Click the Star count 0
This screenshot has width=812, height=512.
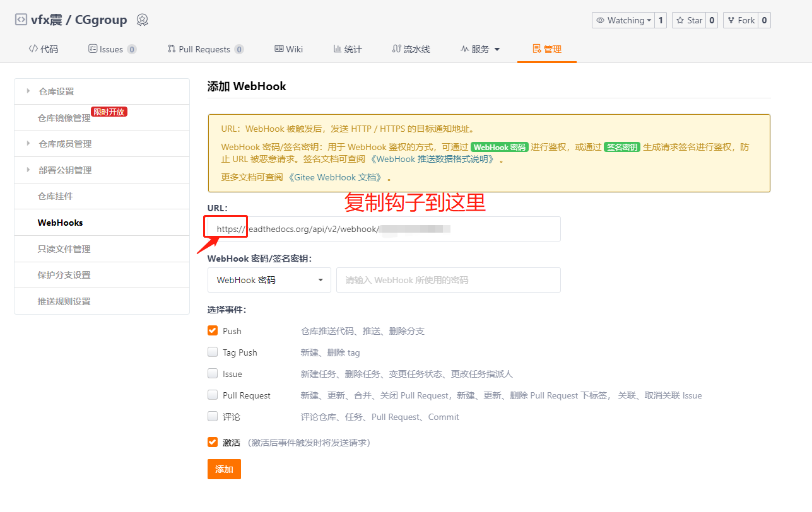tap(712, 20)
